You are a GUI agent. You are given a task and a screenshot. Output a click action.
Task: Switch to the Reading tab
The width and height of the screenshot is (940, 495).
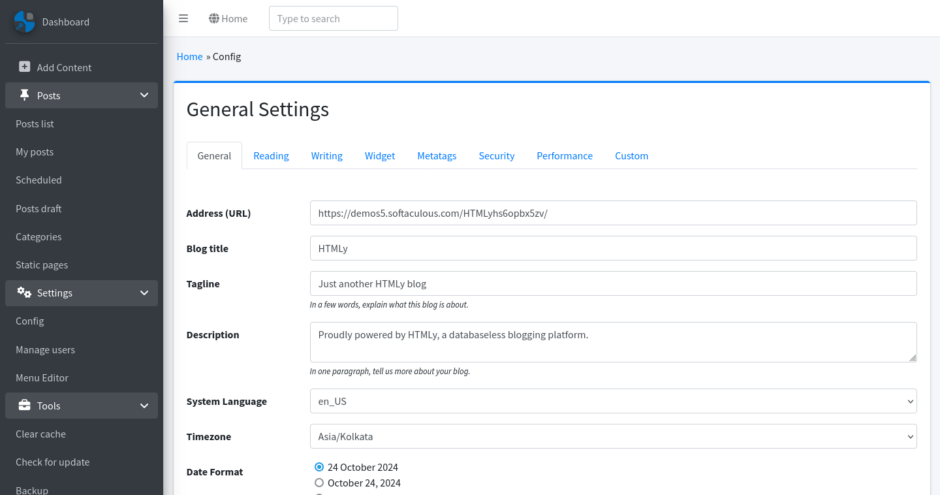pyautogui.click(x=271, y=155)
